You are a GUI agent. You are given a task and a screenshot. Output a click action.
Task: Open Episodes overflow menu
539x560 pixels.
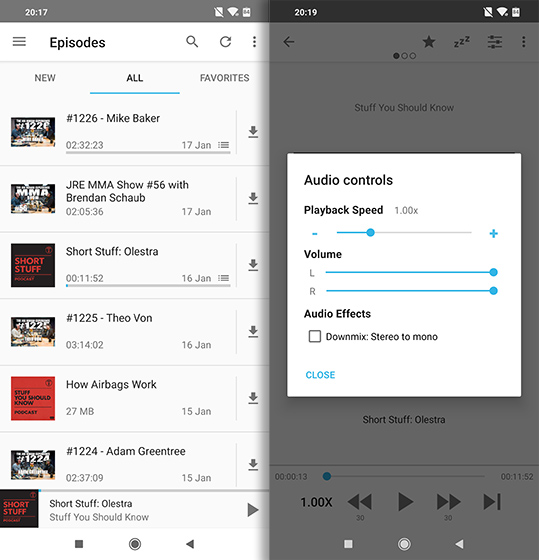254,42
